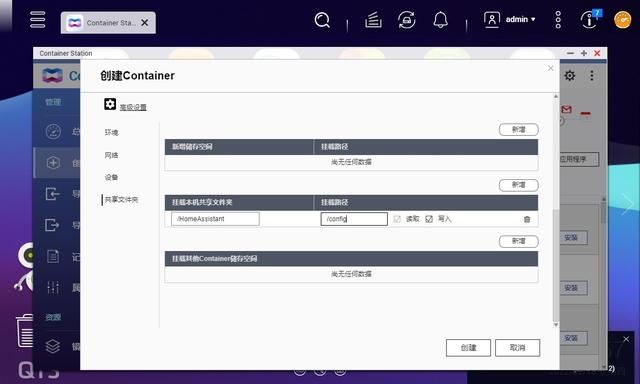Click the 挂载路径 column header in shared folder table

coord(426,202)
